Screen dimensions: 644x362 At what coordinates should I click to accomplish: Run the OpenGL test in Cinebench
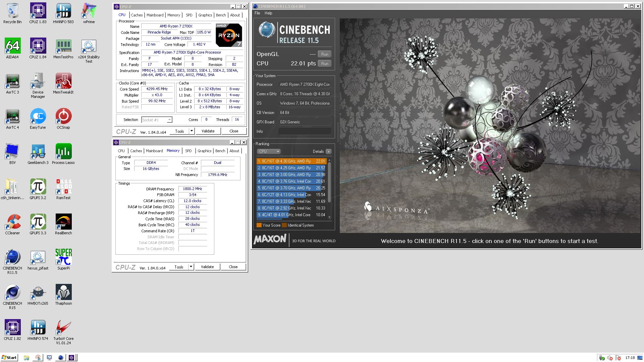point(325,54)
